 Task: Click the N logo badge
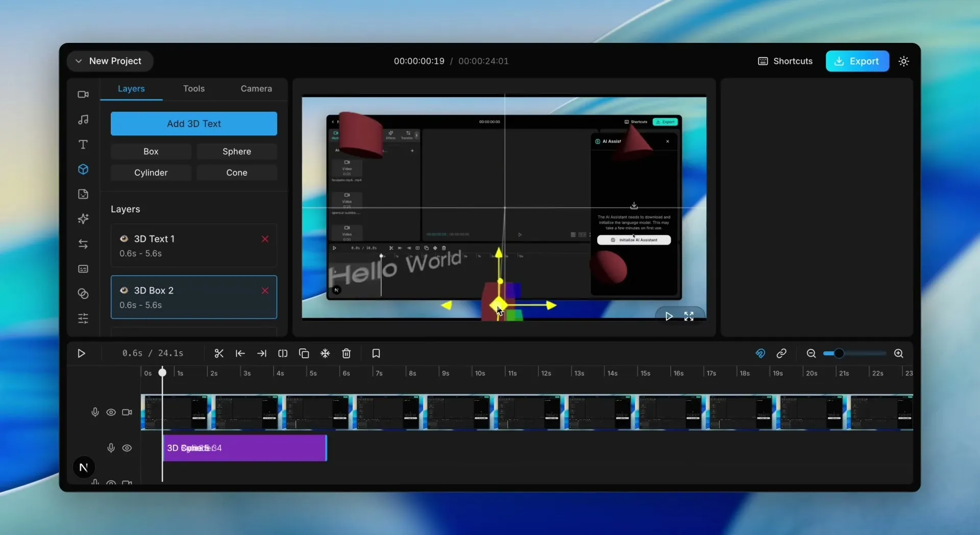tap(84, 467)
